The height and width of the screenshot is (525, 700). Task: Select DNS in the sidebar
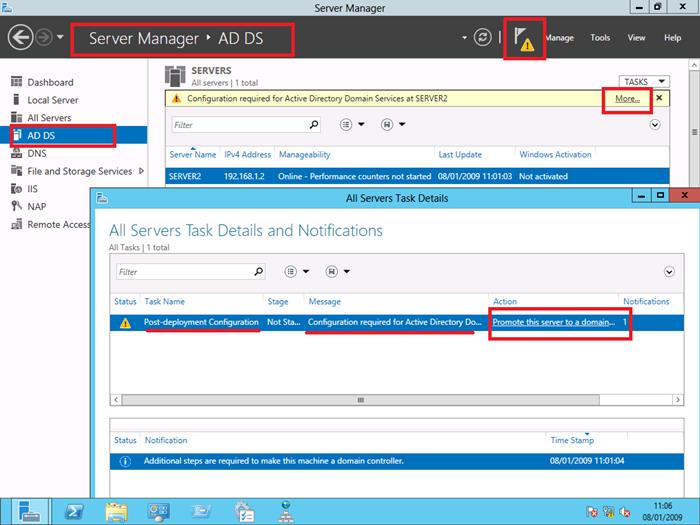pos(37,153)
